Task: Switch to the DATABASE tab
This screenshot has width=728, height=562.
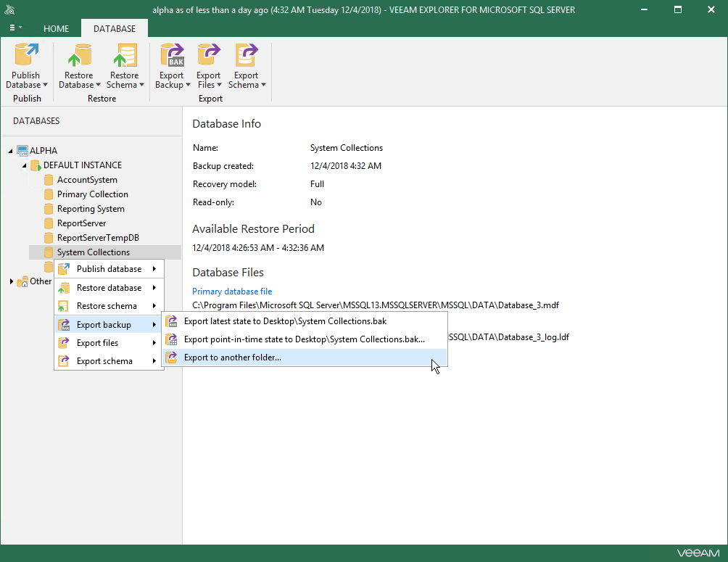Action: (115, 29)
